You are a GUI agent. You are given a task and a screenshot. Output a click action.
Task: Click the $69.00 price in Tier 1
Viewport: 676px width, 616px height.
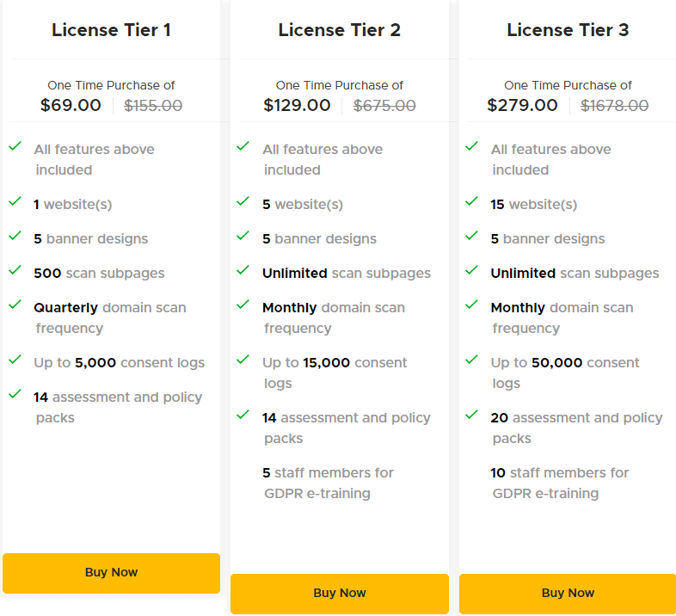coord(71,106)
